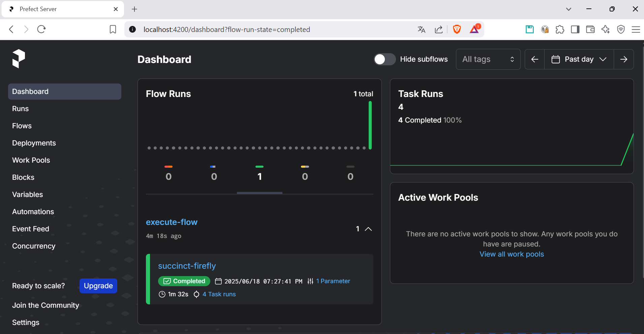Click the green flow run bar in chart

tap(370, 125)
